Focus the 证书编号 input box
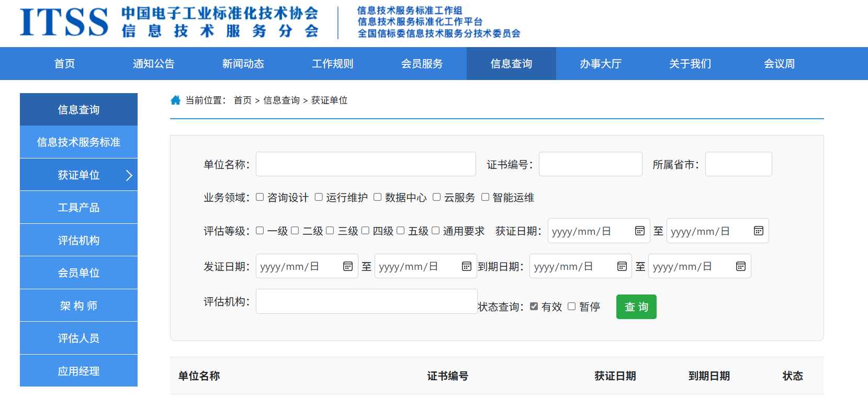868x397 pixels. coord(590,164)
